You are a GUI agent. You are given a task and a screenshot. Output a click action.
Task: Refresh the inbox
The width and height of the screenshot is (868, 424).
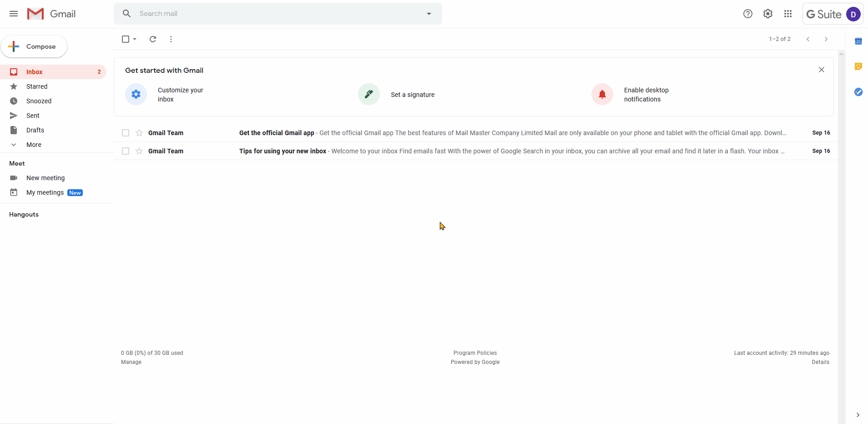[x=153, y=39]
